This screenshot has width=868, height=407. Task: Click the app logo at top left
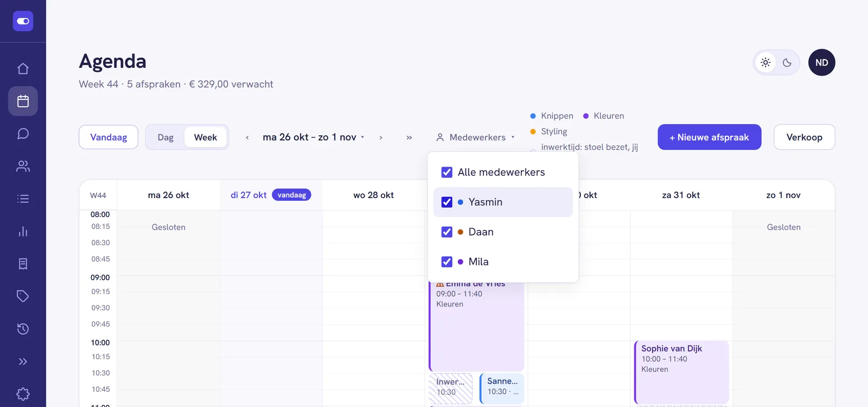(23, 21)
